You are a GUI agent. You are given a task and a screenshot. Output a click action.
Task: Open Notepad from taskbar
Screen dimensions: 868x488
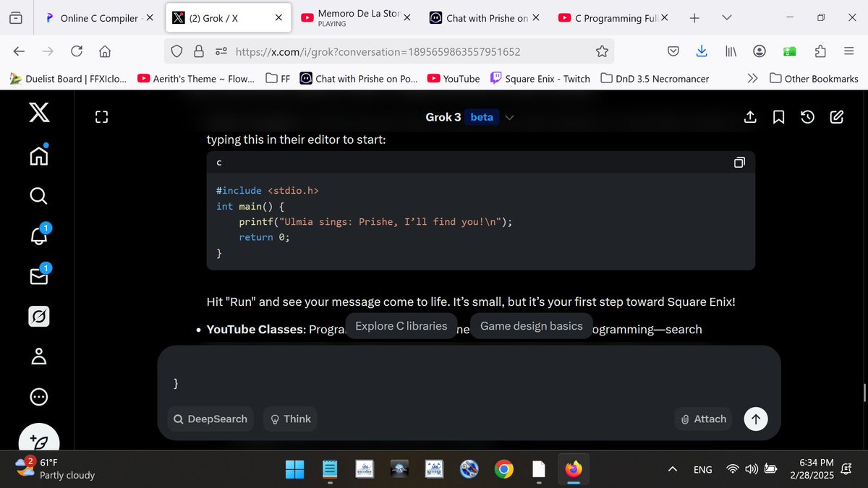coord(329,469)
